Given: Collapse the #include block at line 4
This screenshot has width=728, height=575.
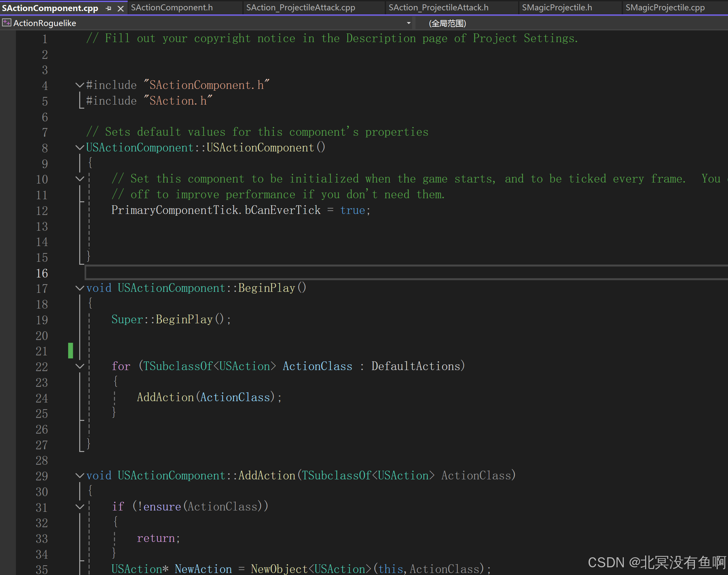Looking at the screenshot, I should [80, 85].
